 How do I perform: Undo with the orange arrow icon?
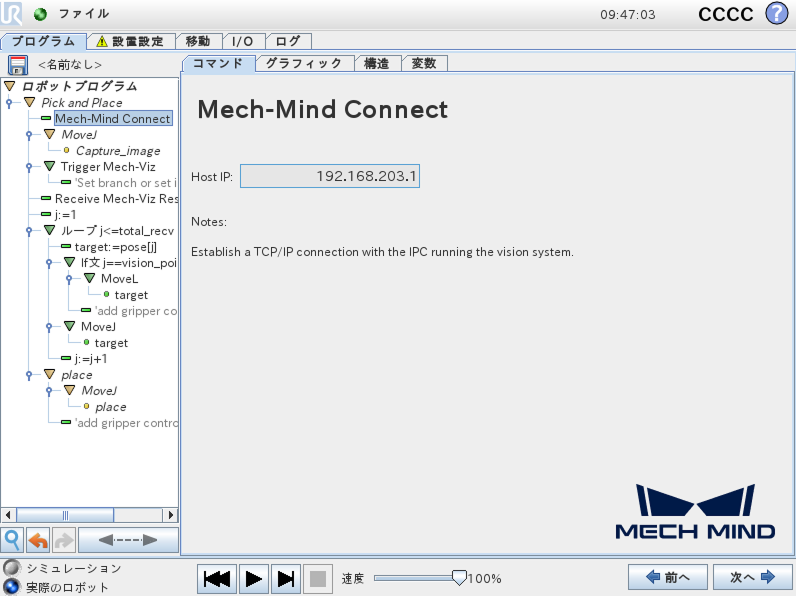point(38,540)
